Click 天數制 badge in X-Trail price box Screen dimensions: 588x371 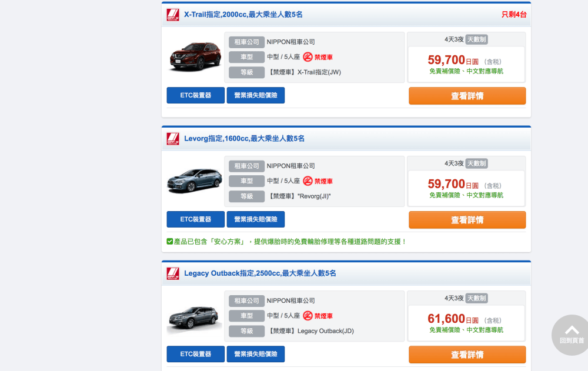point(476,39)
